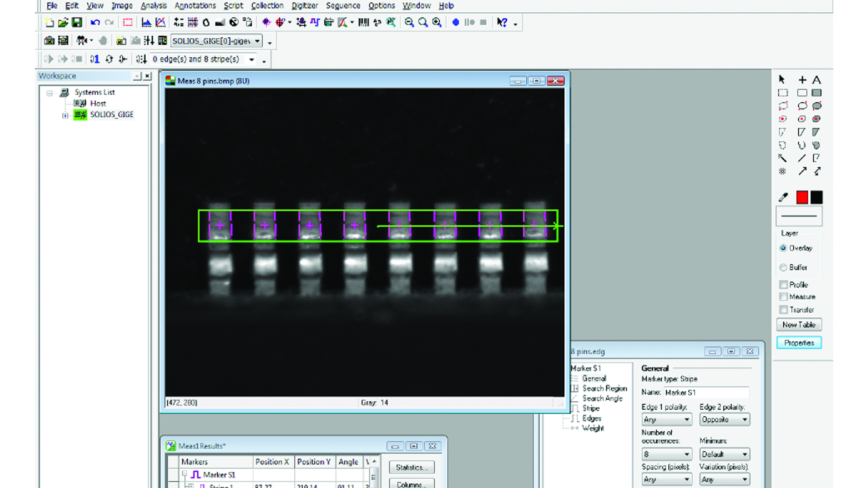Viewport: 868px width, 488px height.
Task: Open the Analysis menu
Action: point(154,6)
